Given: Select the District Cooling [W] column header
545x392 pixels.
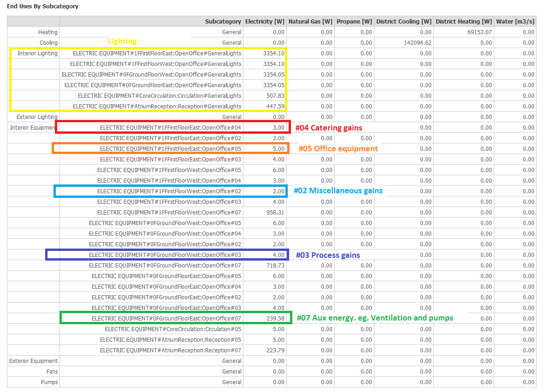Looking at the screenshot, I should (403, 22).
